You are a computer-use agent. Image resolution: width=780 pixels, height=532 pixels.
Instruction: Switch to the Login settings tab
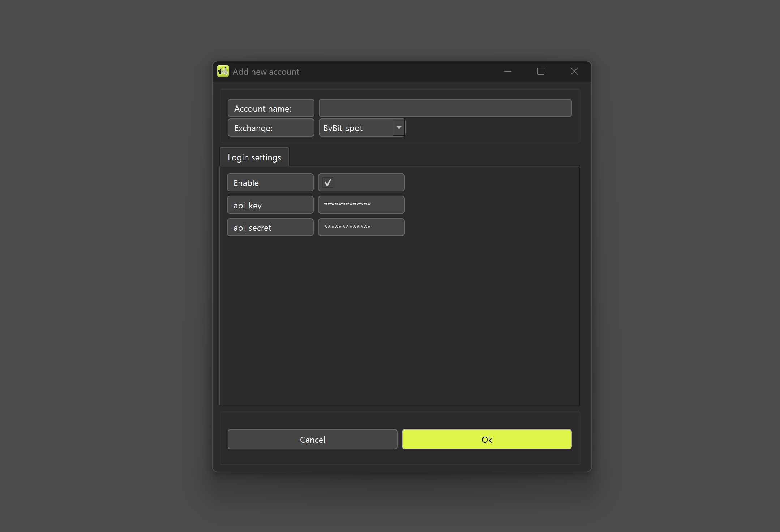pos(254,157)
